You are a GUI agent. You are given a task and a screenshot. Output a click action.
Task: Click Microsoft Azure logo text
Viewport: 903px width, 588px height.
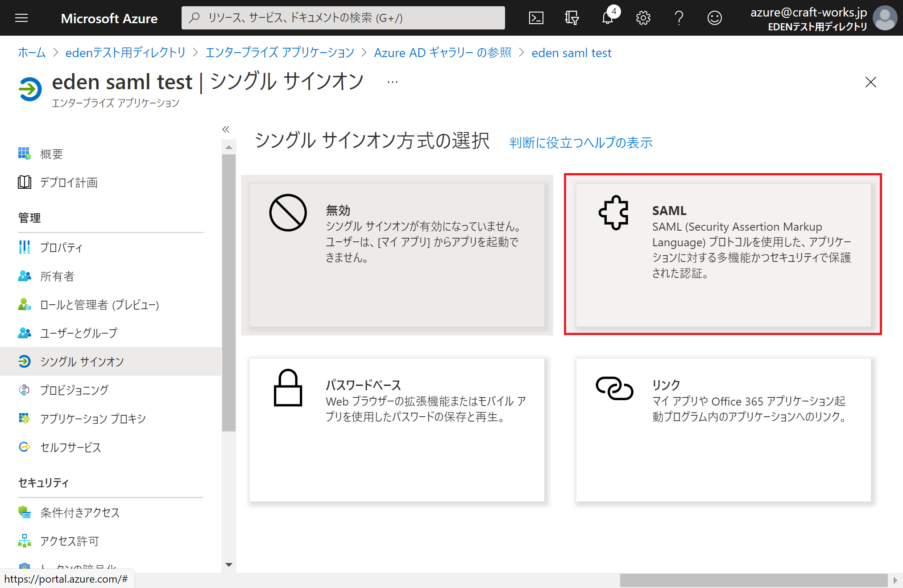[x=109, y=18]
